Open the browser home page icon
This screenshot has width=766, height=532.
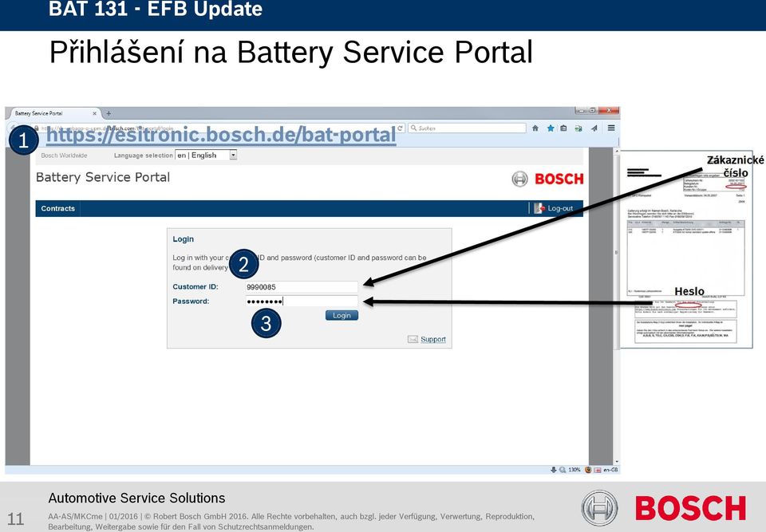[x=535, y=128]
